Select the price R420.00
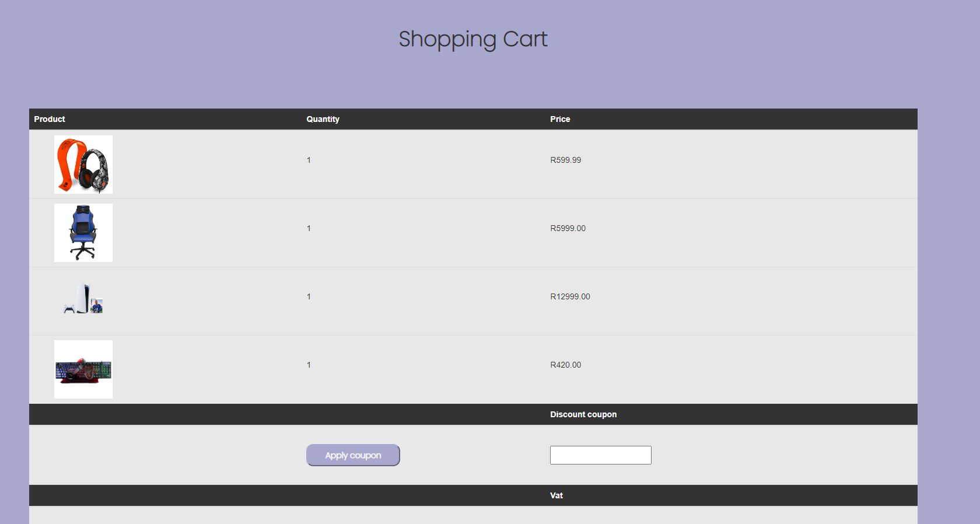 566,365
